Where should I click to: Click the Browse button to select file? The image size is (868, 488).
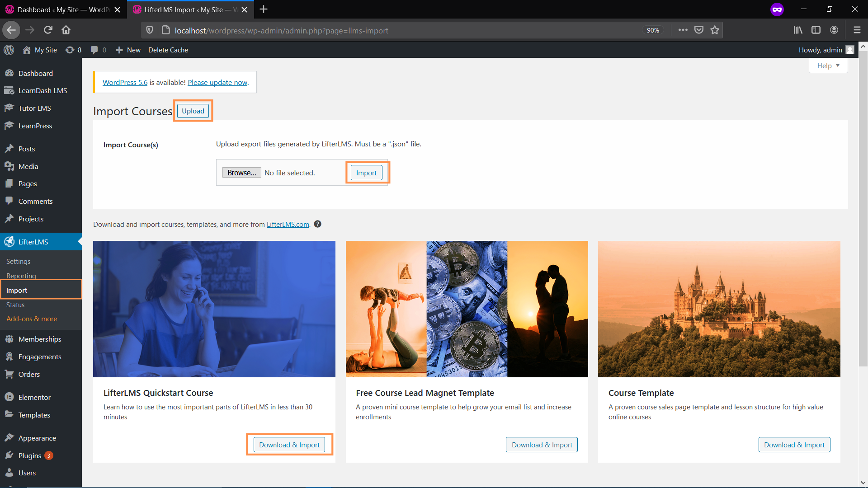tap(241, 173)
